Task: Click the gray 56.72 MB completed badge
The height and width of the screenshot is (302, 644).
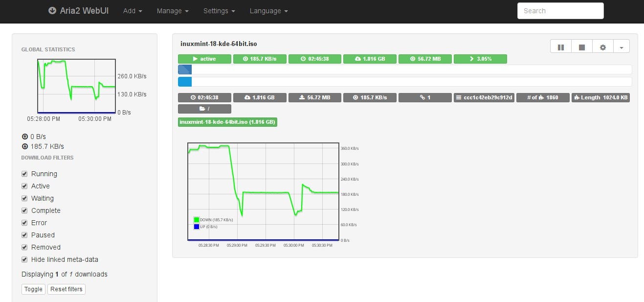Action: pos(315,97)
